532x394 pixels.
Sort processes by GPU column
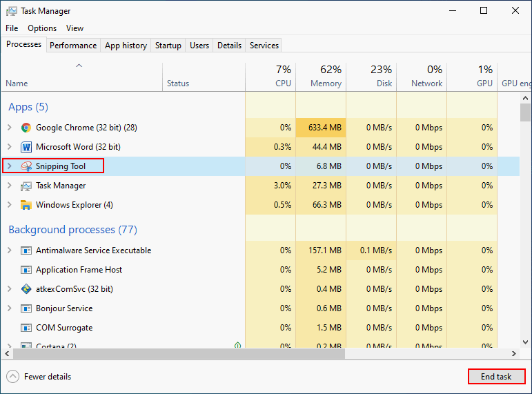pyautogui.click(x=472, y=77)
